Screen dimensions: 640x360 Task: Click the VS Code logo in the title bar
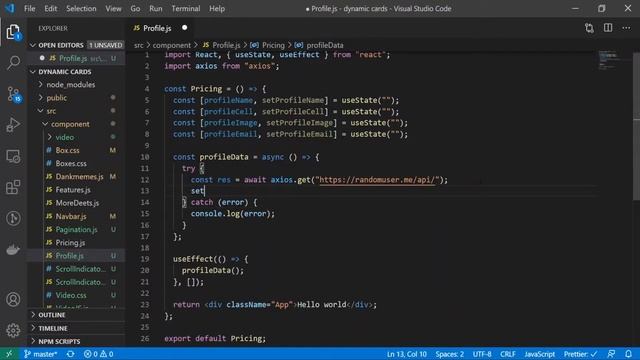coord(9,8)
